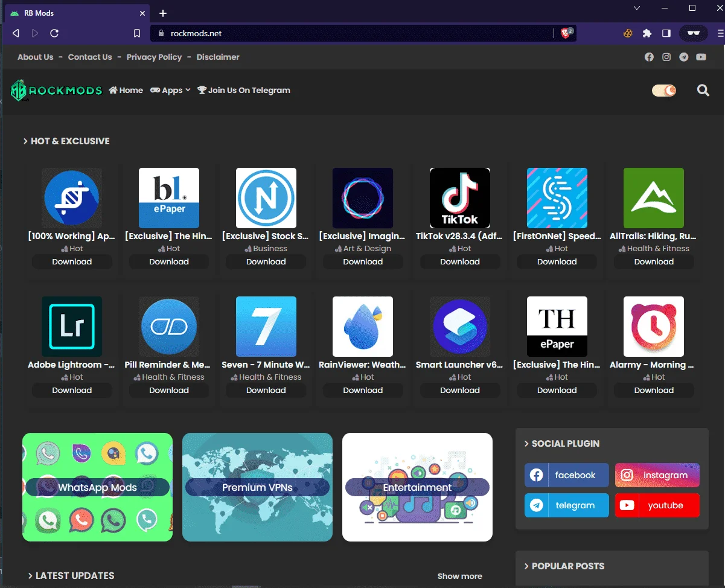Open the tab search chevron in title bar
The image size is (725, 588).
[637, 8]
